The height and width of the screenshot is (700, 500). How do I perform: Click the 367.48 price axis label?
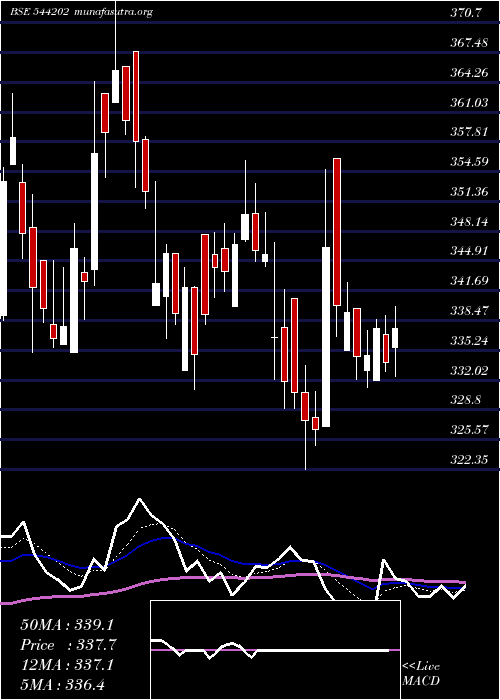[469, 43]
